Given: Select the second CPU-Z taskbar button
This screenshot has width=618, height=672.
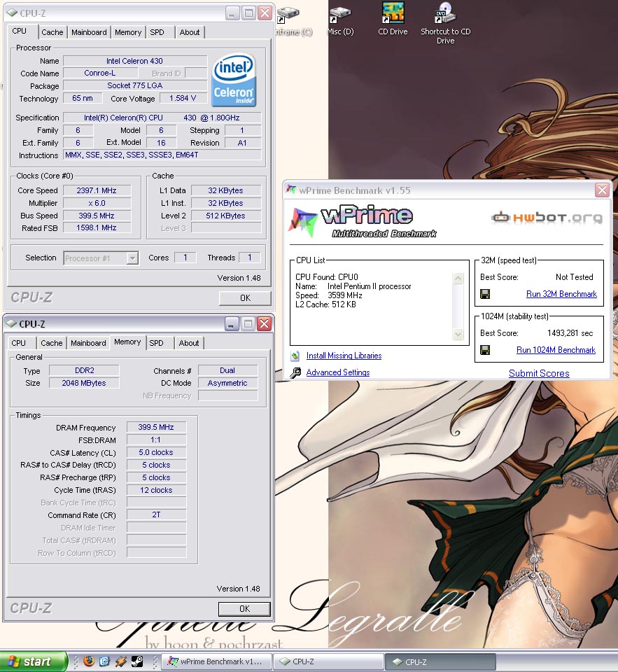Looking at the screenshot, I should pyautogui.click(x=440, y=661).
